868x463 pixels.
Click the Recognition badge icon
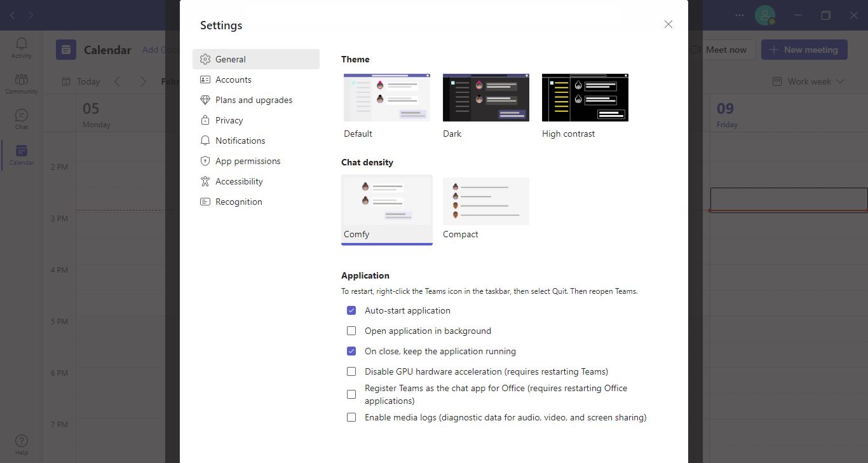point(205,202)
